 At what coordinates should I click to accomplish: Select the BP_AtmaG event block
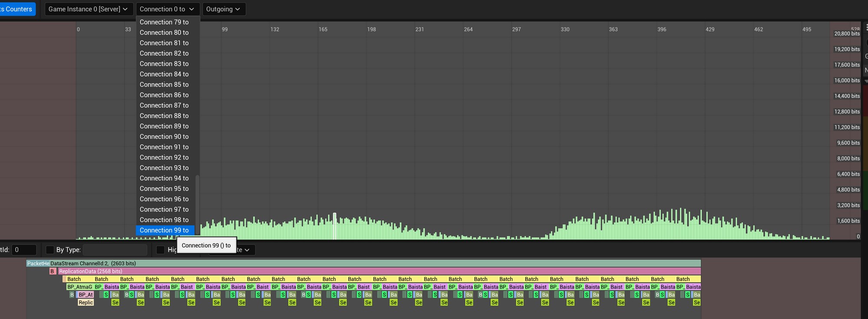click(x=80, y=287)
